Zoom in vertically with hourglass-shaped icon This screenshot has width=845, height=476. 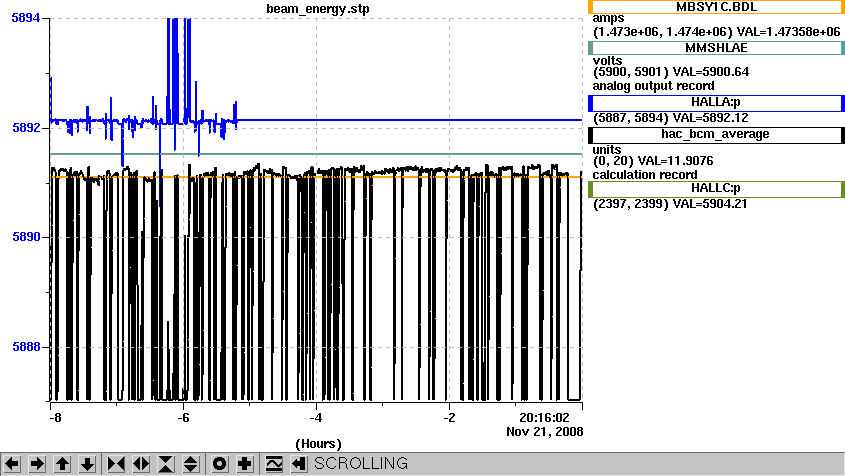(166, 464)
